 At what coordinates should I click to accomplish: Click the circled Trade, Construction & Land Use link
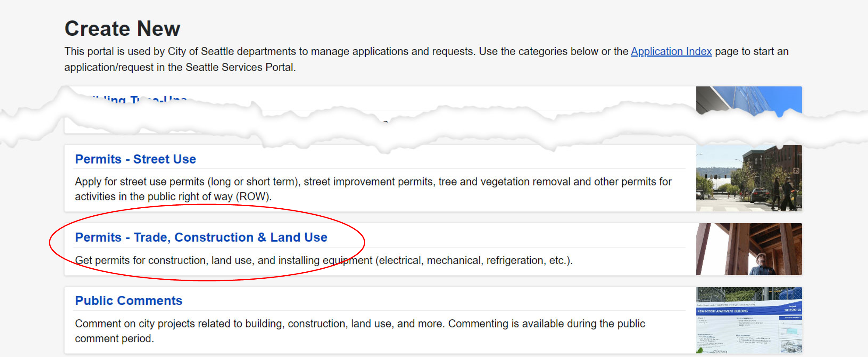201,237
